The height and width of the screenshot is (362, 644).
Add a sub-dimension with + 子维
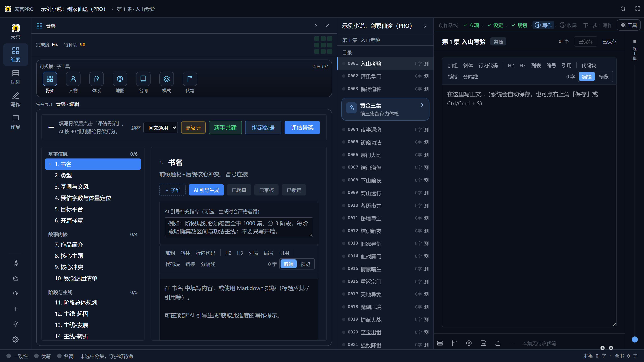[172, 190]
